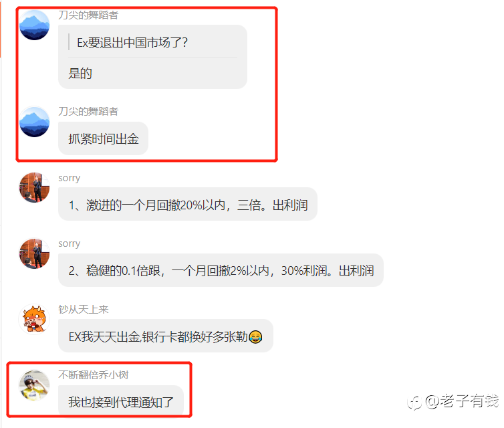Click username sorry above the first numbered message
The image size is (504, 428).
[x=69, y=178]
